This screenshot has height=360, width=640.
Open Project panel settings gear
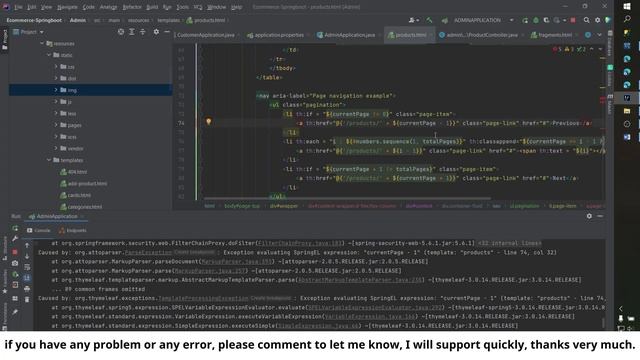point(156,31)
